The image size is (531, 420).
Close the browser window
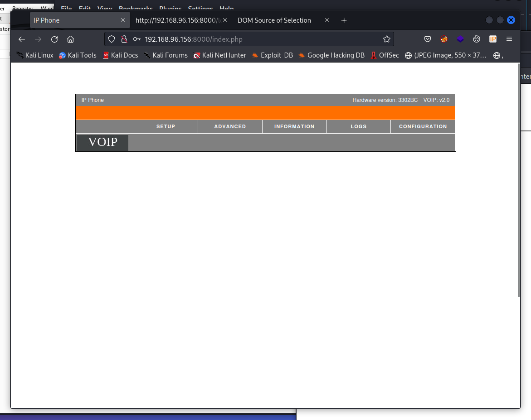click(x=511, y=20)
